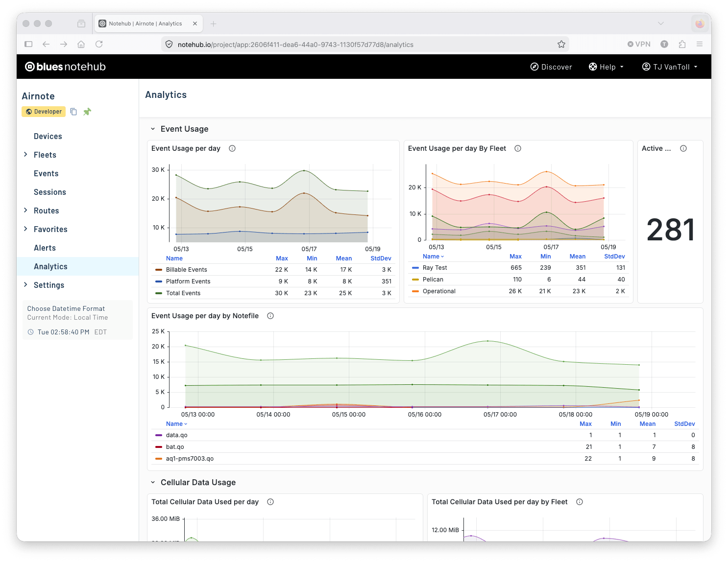Go back to the previous page
Screen dimensions: 728x562
46,44
